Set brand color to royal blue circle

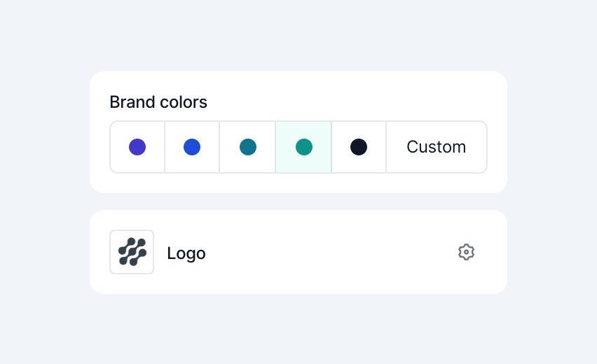[192, 147]
